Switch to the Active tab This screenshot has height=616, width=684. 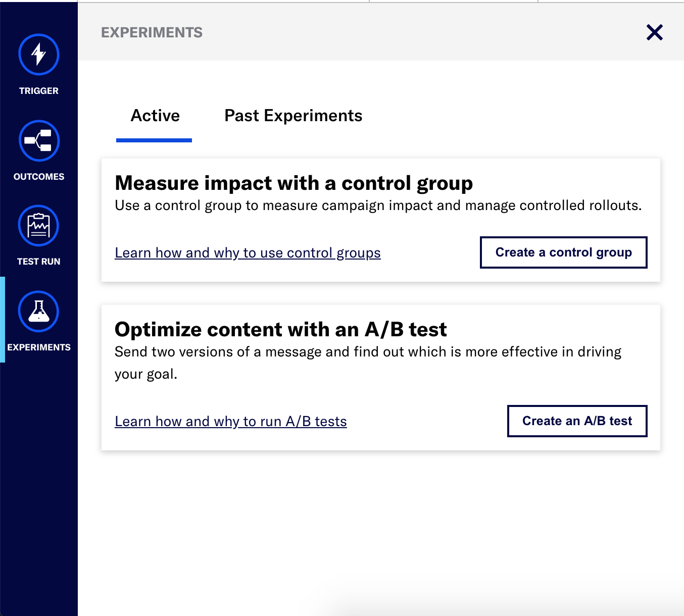click(155, 116)
